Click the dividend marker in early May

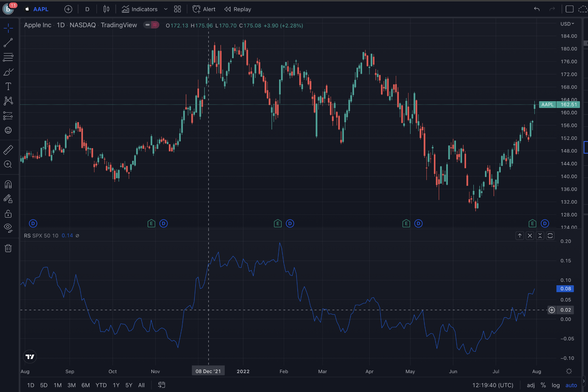pos(418,223)
